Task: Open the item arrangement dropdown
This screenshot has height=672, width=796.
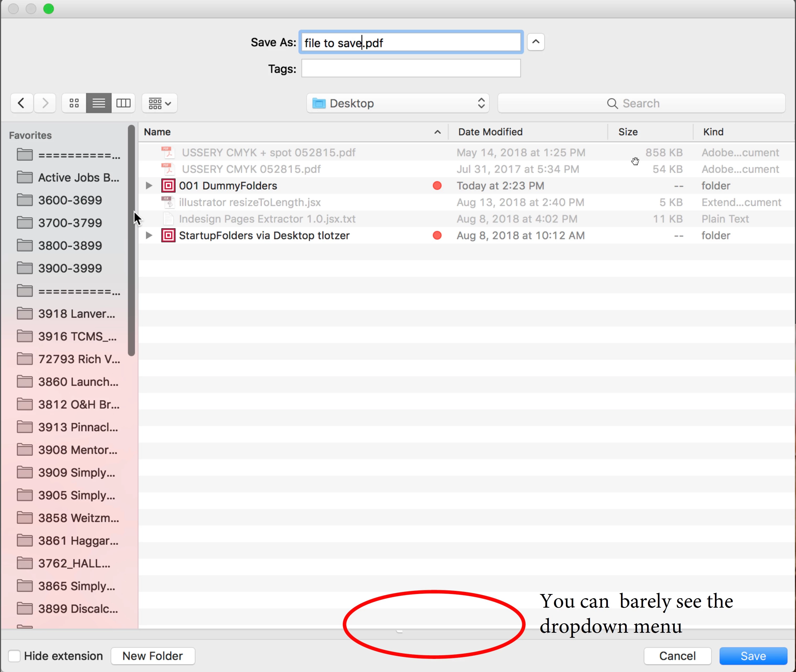Action: point(159,103)
